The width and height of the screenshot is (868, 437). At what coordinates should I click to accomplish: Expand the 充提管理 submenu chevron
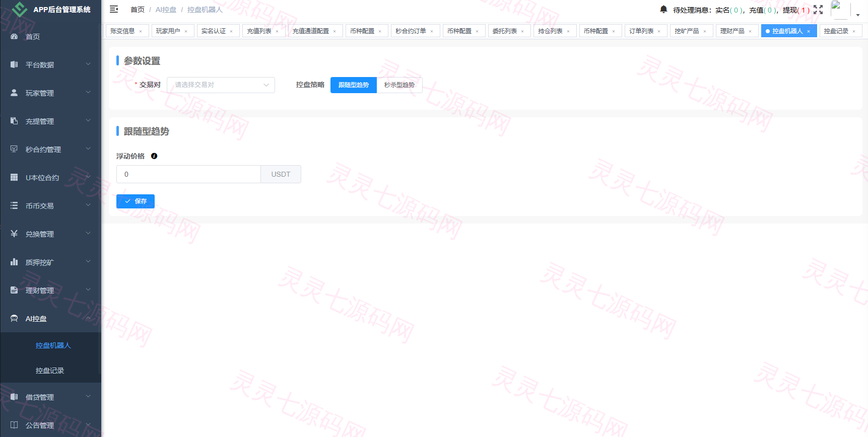pos(88,121)
